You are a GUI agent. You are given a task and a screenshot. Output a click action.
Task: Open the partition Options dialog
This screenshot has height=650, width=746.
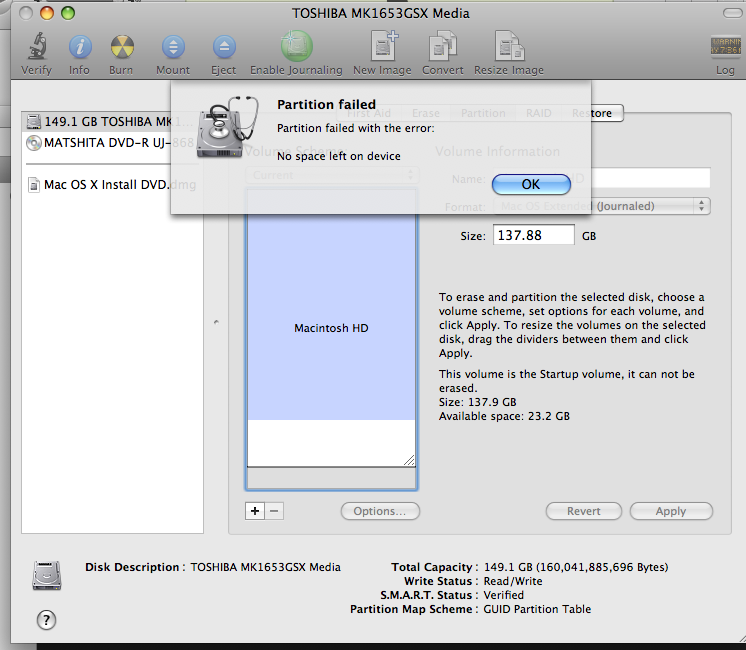(380, 511)
